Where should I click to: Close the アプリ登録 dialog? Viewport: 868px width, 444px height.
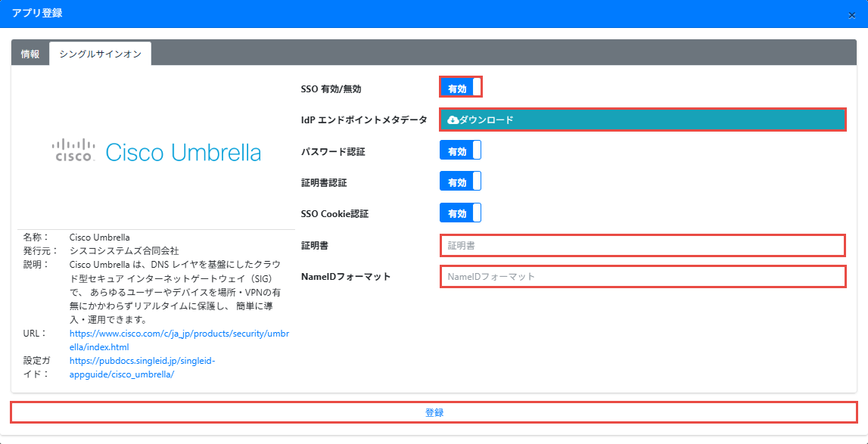pos(852,15)
